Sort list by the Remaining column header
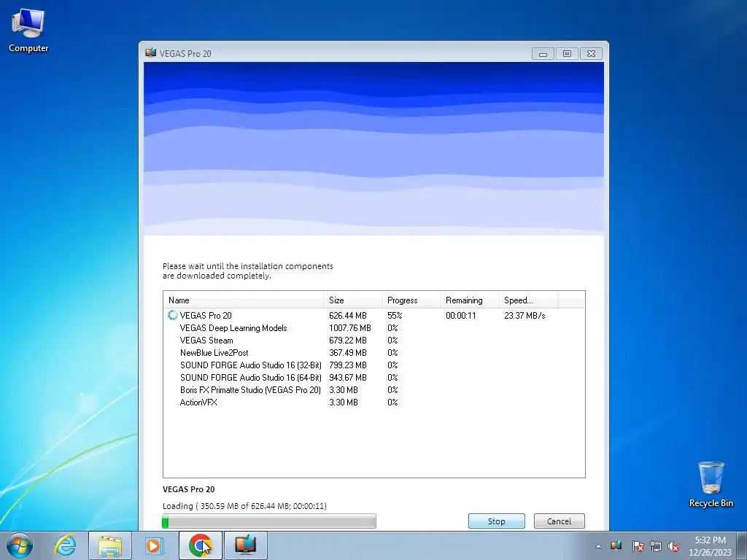This screenshot has height=560, width=747. pos(470,300)
